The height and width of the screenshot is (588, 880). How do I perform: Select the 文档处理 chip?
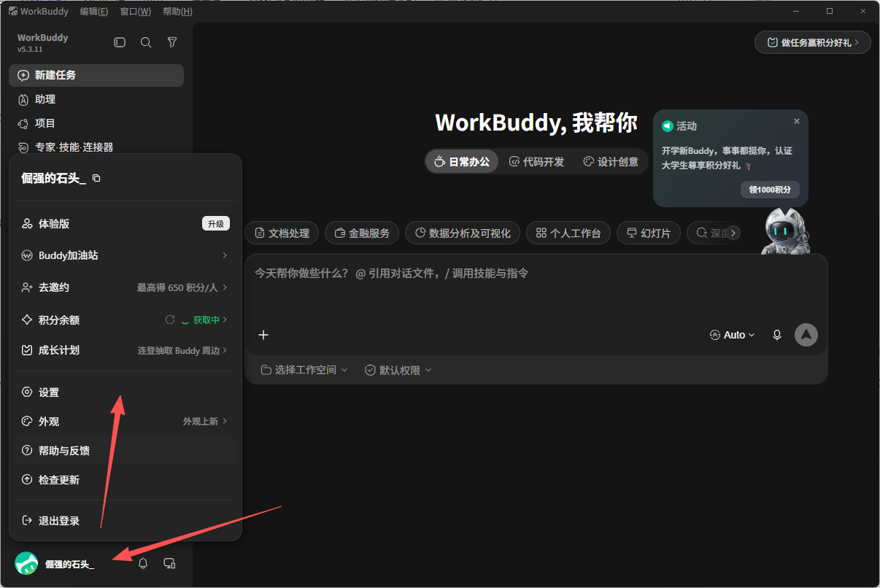pyautogui.click(x=282, y=233)
